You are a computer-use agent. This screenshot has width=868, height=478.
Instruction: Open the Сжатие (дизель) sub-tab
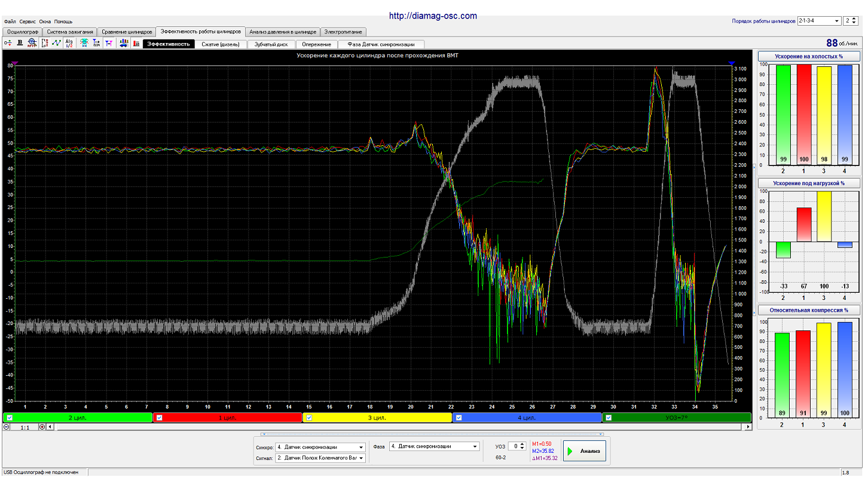[x=220, y=44]
